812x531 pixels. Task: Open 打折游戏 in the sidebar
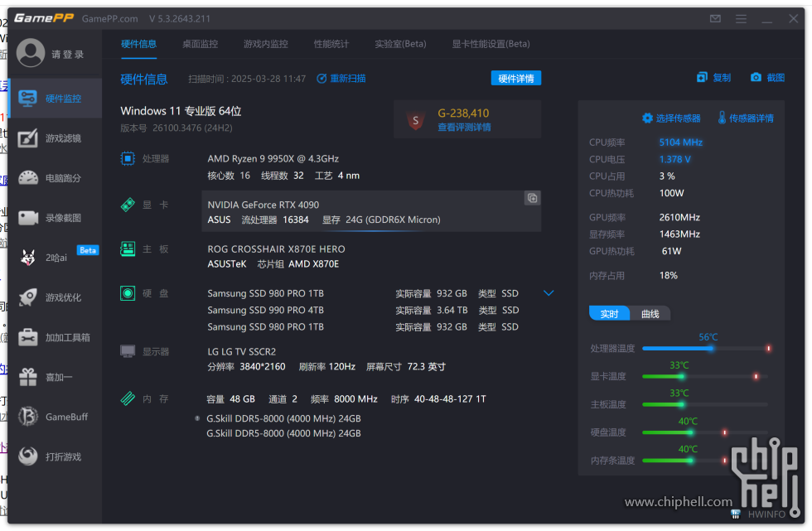coord(55,456)
